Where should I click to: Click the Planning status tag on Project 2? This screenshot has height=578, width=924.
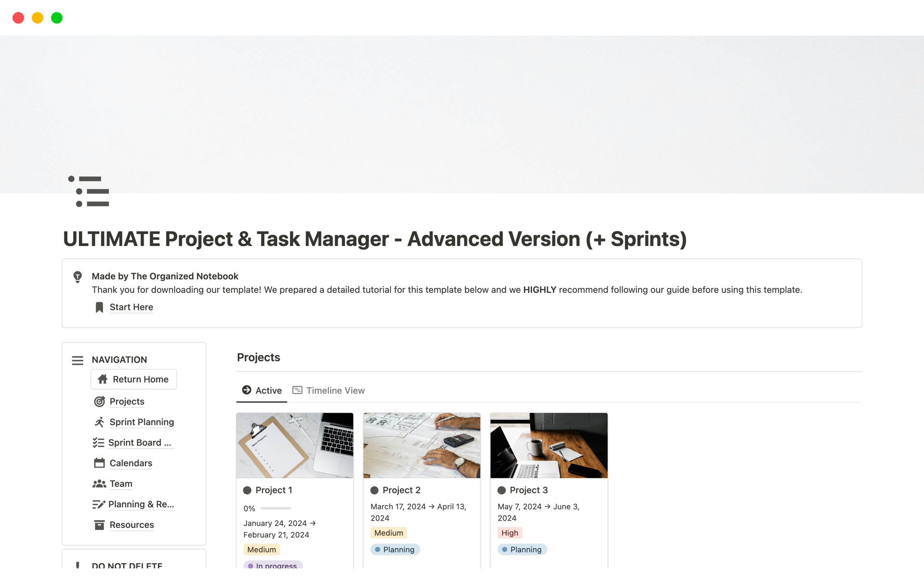[395, 550]
